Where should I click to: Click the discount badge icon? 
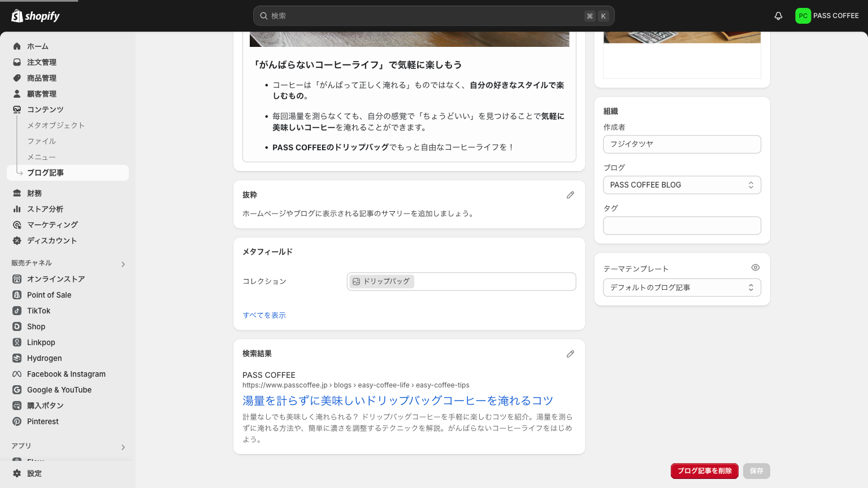pyautogui.click(x=17, y=241)
